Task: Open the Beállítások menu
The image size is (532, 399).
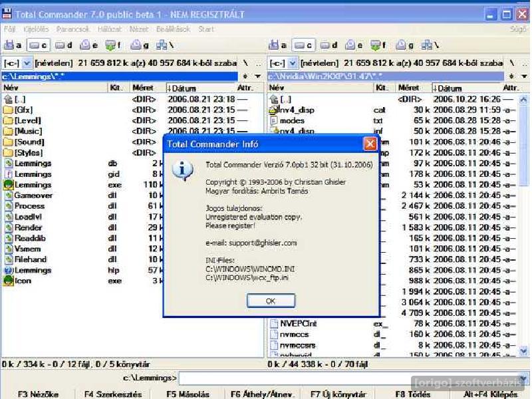Action: coord(173,29)
